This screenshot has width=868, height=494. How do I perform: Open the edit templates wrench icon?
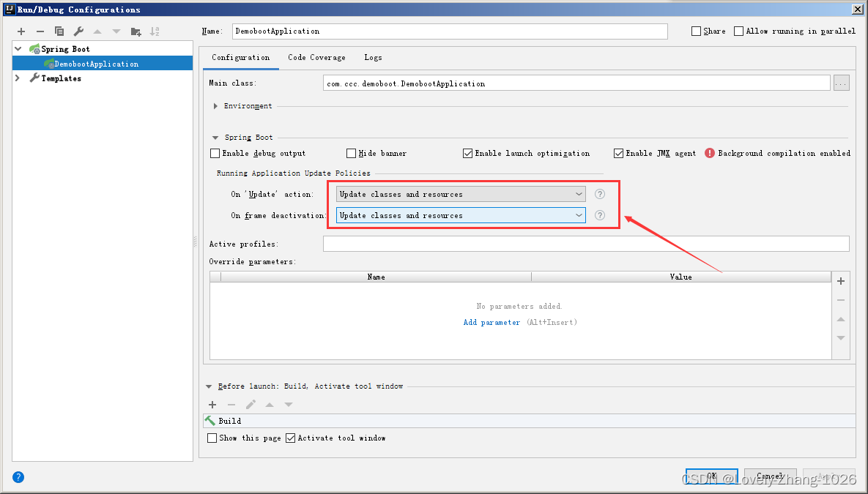(x=78, y=31)
